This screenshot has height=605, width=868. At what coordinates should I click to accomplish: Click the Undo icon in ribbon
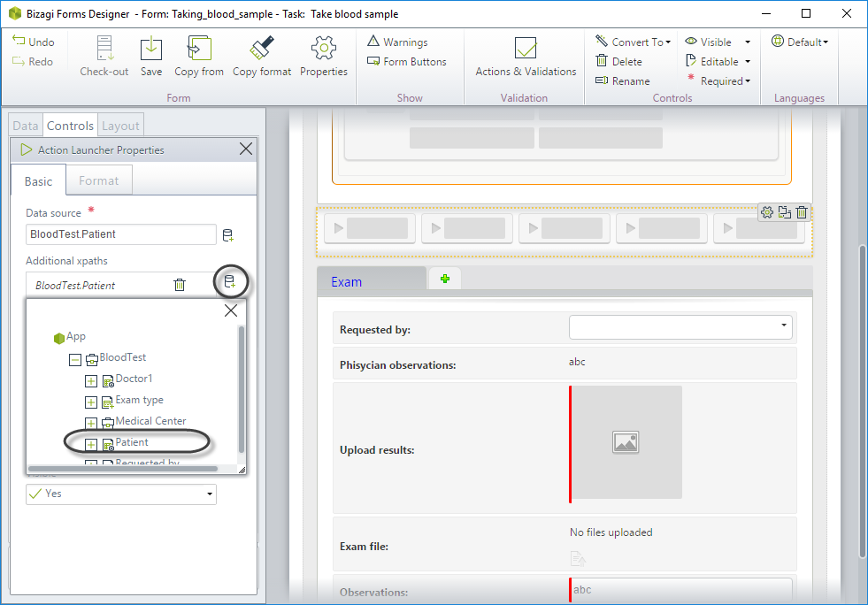(19, 41)
